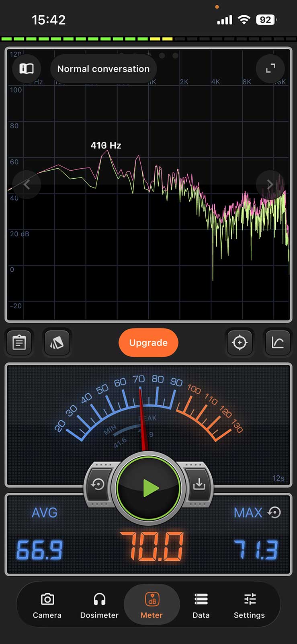Tap the analog decibel gauge needle
The height and width of the screenshot is (644, 297).
[142, 419]
